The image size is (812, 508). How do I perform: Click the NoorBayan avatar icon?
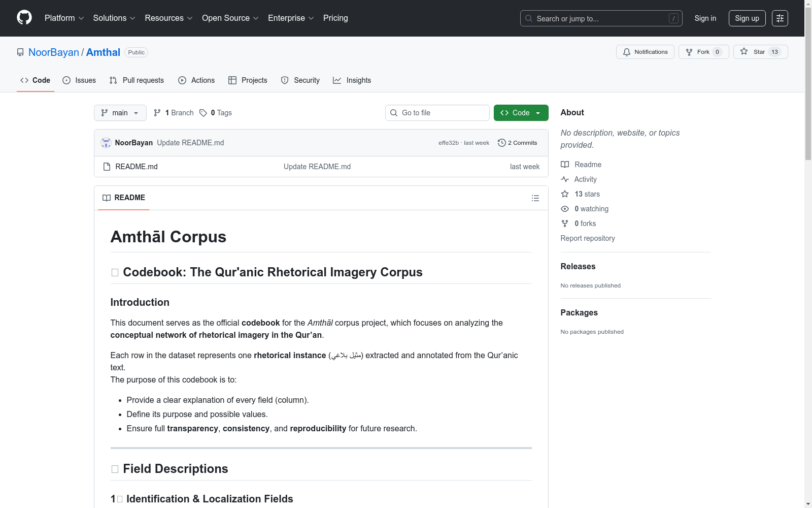(106, 143)
